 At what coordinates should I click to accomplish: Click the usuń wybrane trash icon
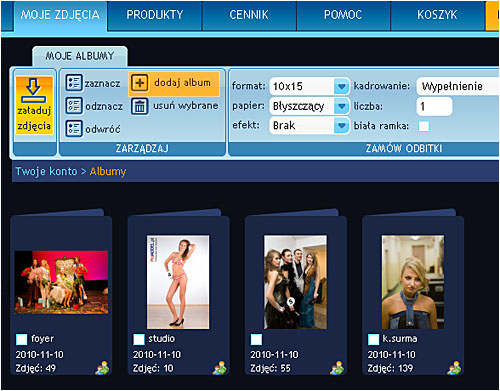point(139,106)
